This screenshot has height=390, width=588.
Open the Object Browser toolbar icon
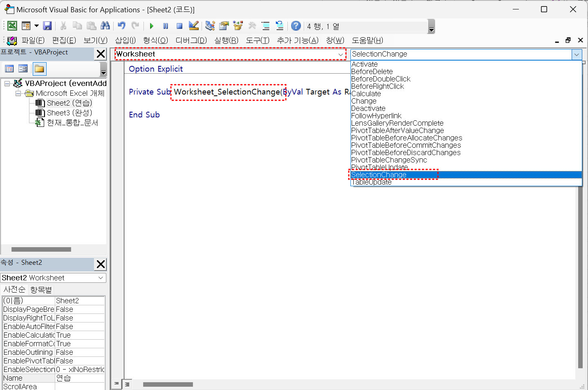tap(238, 26)
